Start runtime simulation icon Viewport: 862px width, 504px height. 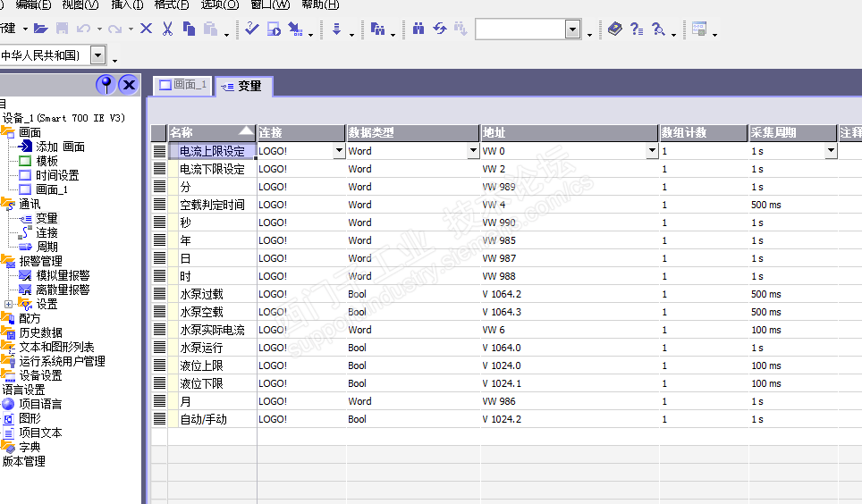pyautogui.click(x=274, y=29)
